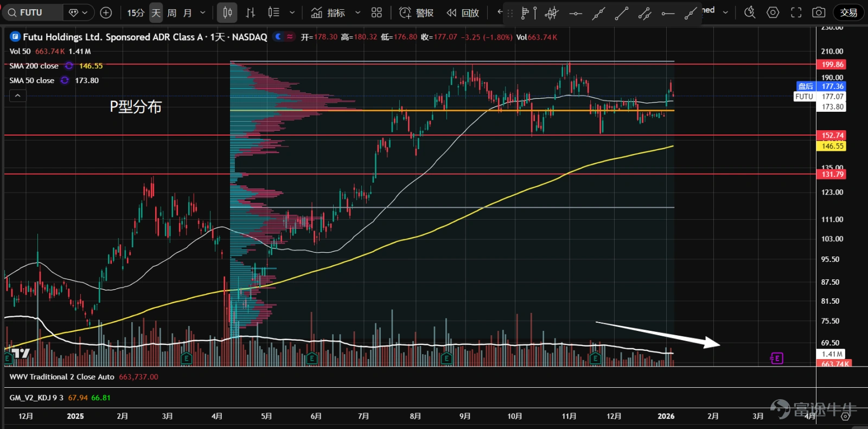Viewport: 868px width, 429px height.
Task: Switch to the 周 weekly timeframe
Action: (171, 12)
